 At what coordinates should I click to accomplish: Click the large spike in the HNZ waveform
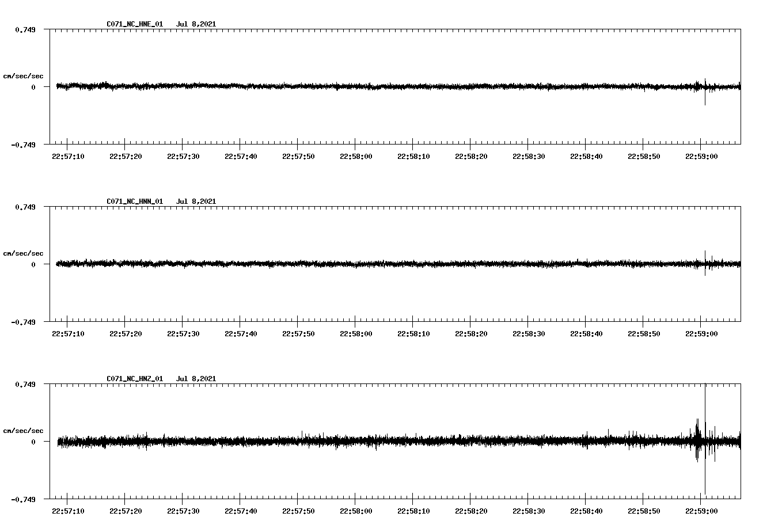point(705,439)
